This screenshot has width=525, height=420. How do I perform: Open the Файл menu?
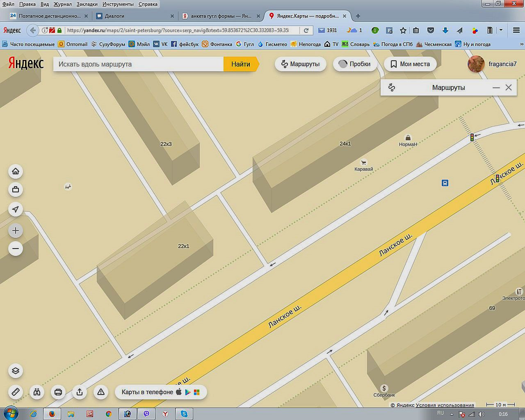point(8,4)
